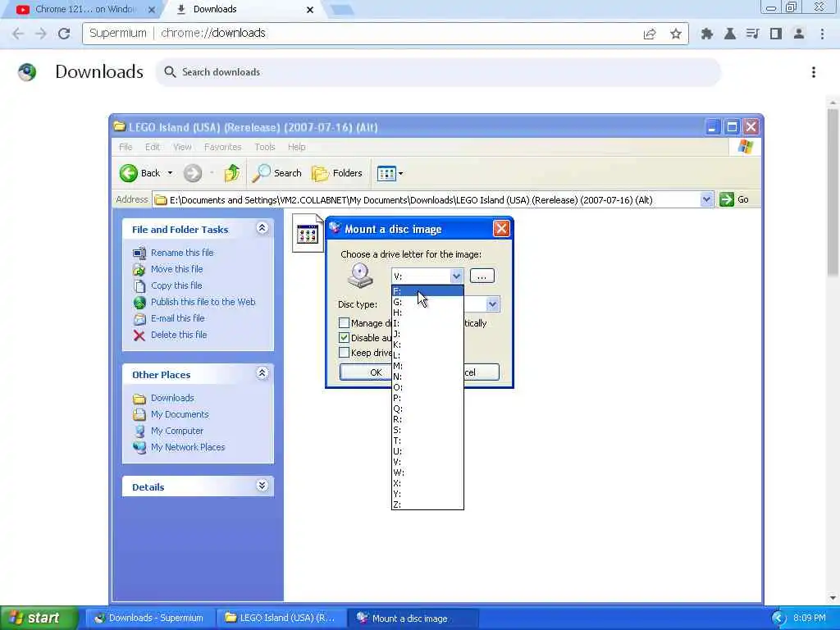Open the media controls icon in toolbar
840x630 pixels.
click(x=753, y=34)
